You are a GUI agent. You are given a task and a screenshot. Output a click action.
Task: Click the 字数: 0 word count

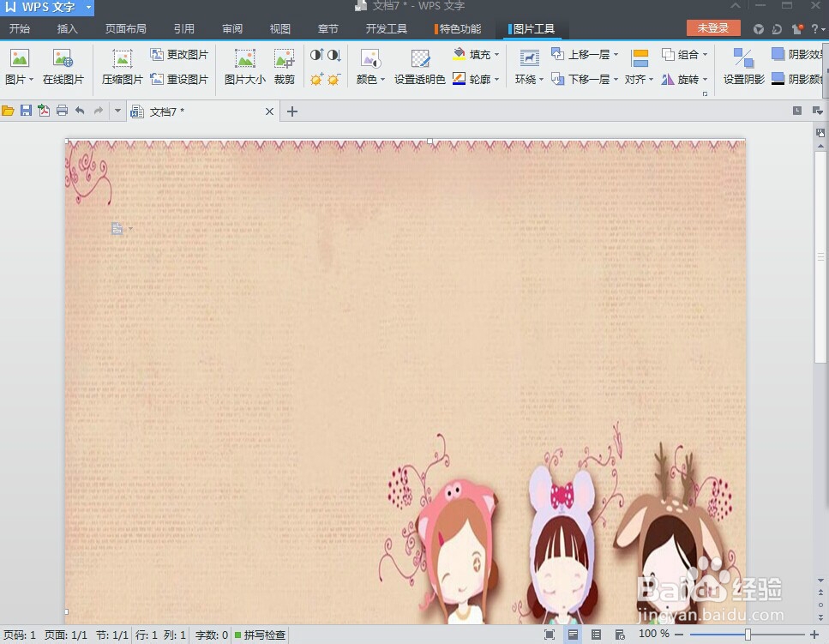pyautogui.click(x=212, y=635)
